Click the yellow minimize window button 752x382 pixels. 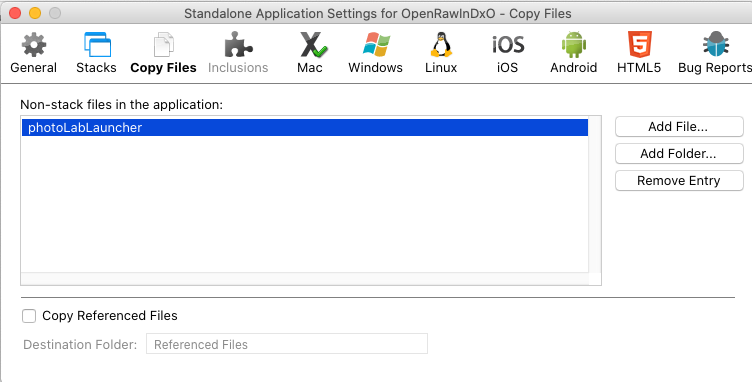tap(35, 13)
